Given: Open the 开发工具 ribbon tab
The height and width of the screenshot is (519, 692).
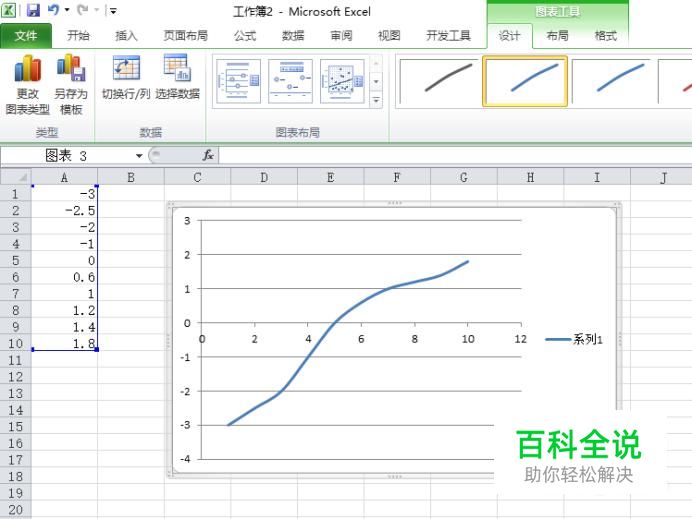Looking at the screenshot, I should point(448,36).
